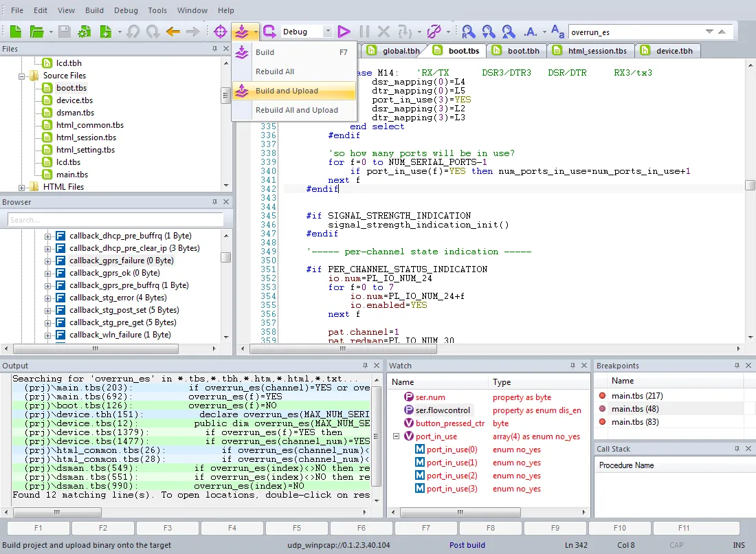Click the Match Case 'Aa' search icon

tap(557, 32)
